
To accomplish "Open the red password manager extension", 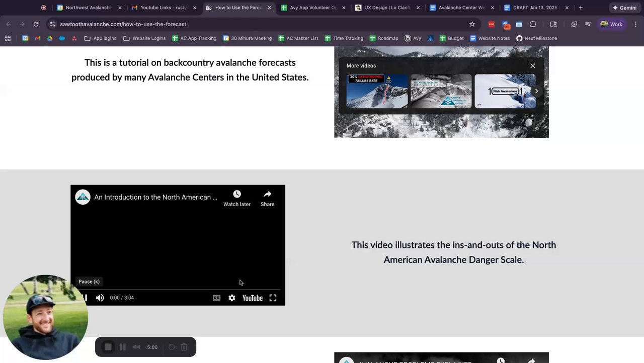I will 492,24.
